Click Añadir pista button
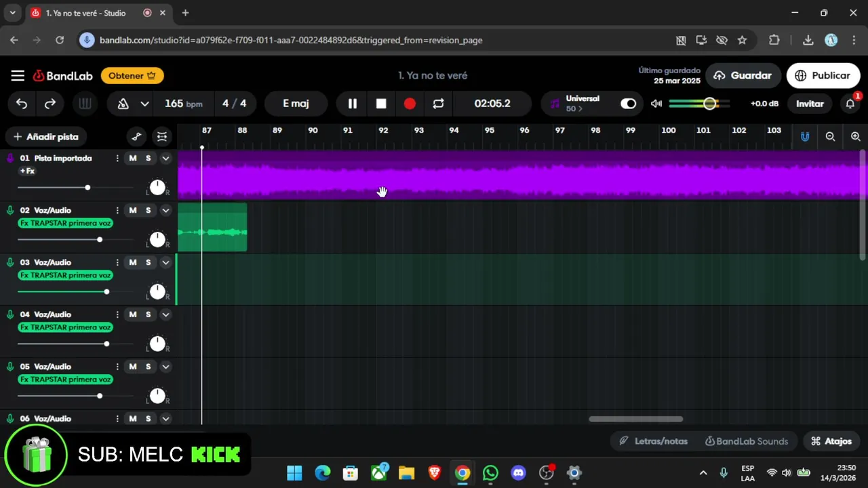868x488 pixels. click(46, 137)
